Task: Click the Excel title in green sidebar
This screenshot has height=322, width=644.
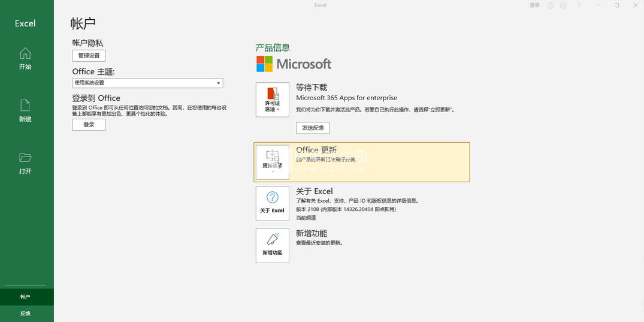Action: pyautogui.click(x=26, y=23)
